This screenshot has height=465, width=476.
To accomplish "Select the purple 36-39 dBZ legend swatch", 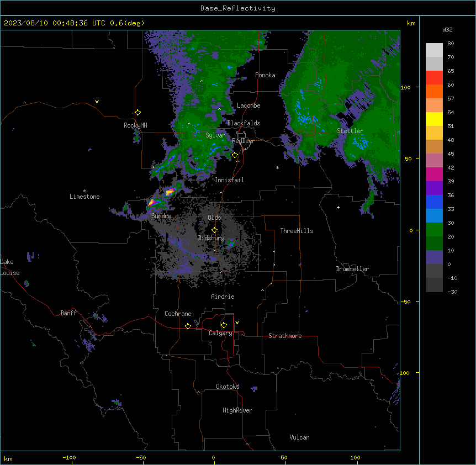I will click(x=434, y=188).
